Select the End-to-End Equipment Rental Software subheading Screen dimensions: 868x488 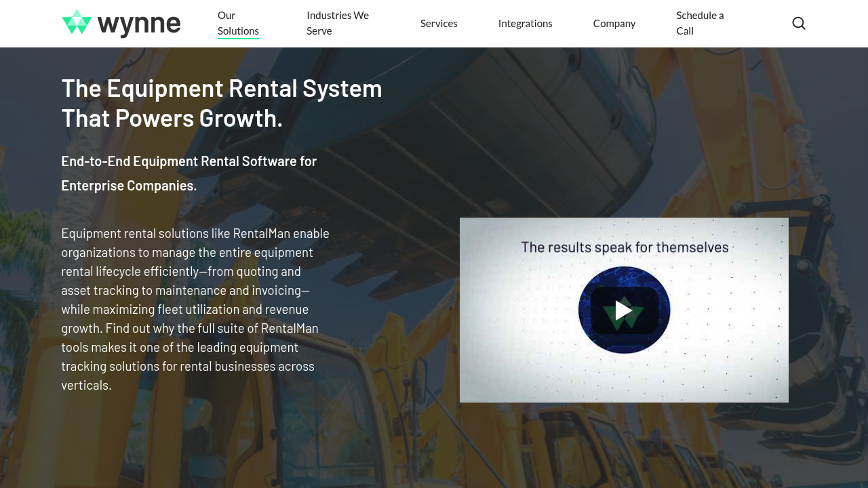[189, 172]
